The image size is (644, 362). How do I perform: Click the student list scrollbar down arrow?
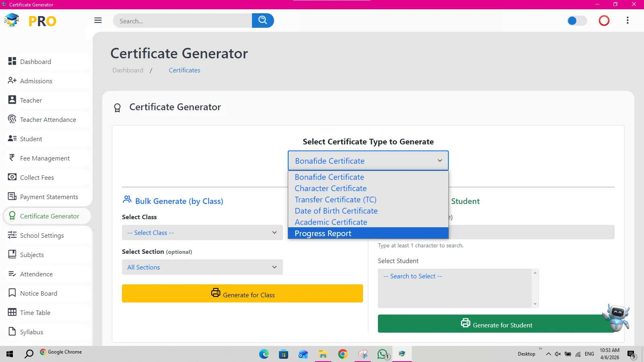click(x=535, y=304)
